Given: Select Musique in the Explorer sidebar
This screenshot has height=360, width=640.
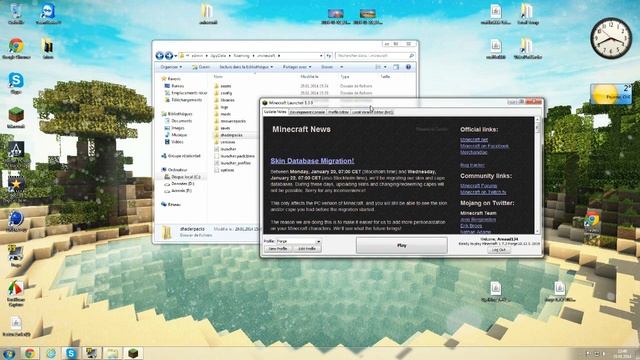Looking at the screenshot, I should point(176,135).
